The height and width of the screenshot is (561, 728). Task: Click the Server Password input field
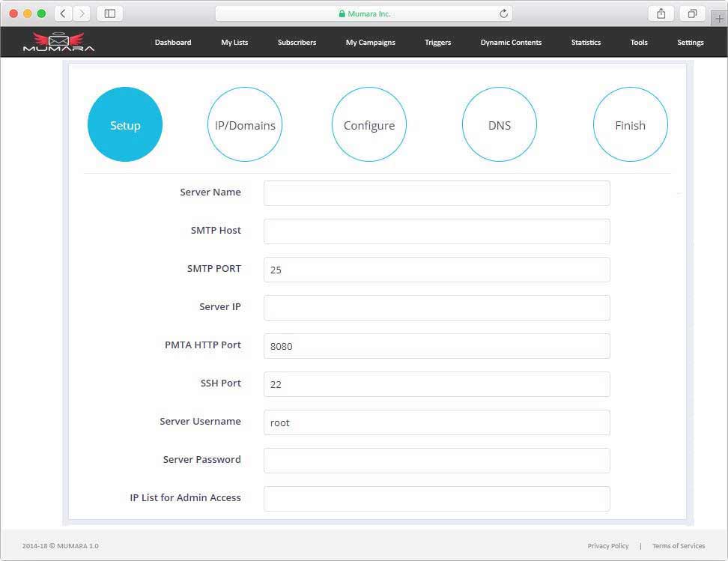click(x=437, y=460)
